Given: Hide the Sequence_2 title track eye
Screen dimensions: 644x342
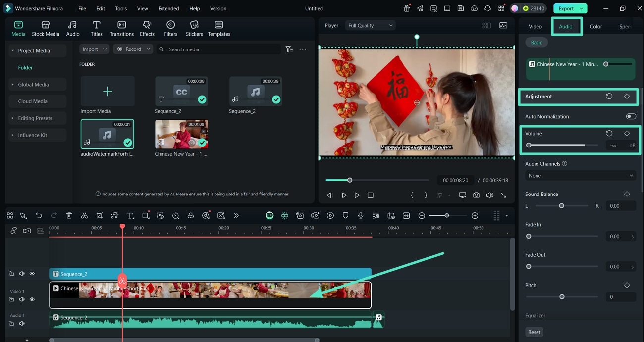Looking at the screenshot, I should click(32, 274).
